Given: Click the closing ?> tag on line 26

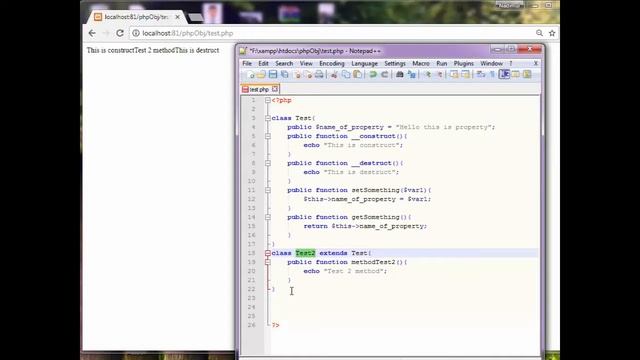Looking at the screenshot, I should [x=276, y=325].
